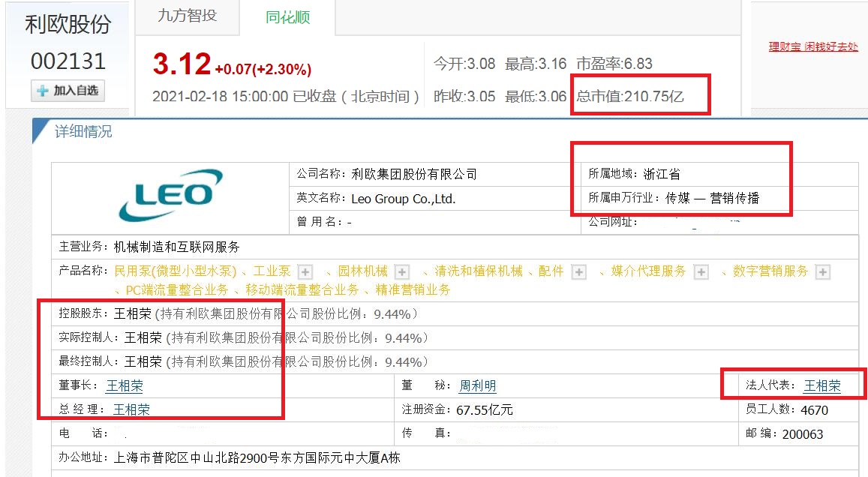The image size is (868, 477).
Task: Click the 加入自选 add-to-watchlist button
Action: tap(68, 91)
